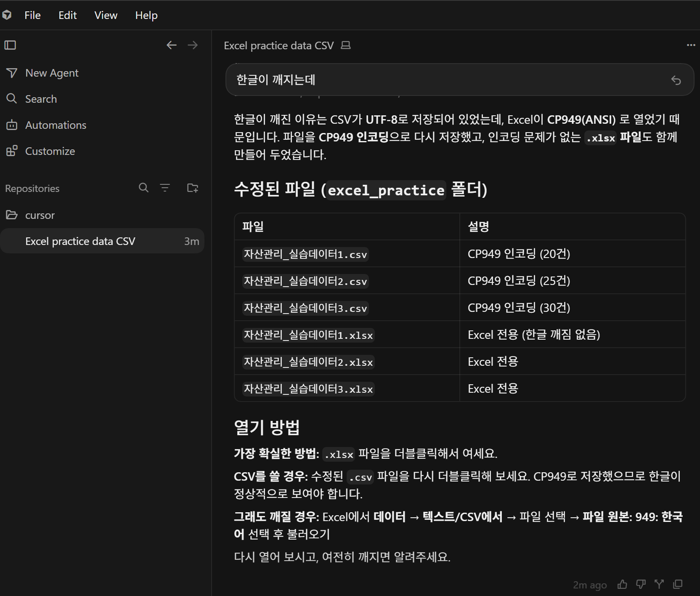Click file name 자산관리_실습데이터2.xlsx
The height and width of the screenshot is (596, 700).
click(308, 362)
